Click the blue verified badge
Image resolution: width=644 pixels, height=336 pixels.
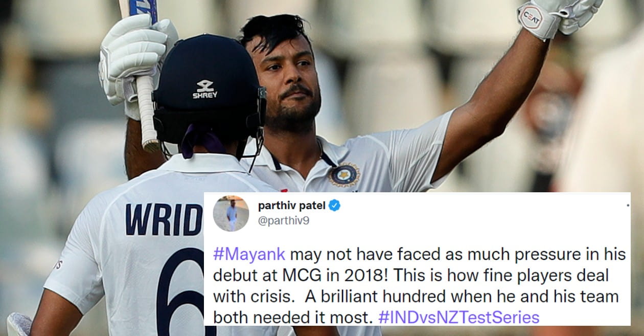[x=335, y=206]
